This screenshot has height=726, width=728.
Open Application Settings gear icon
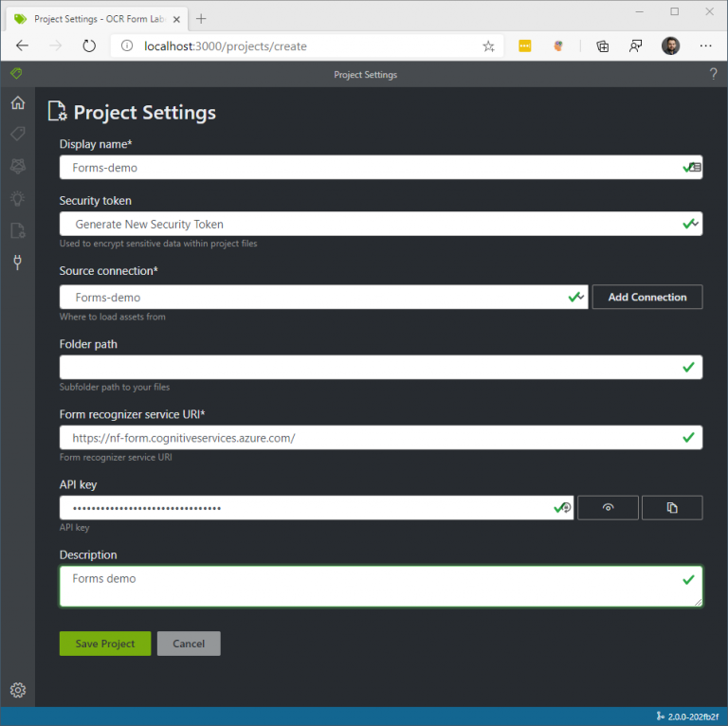coord(18,690)
